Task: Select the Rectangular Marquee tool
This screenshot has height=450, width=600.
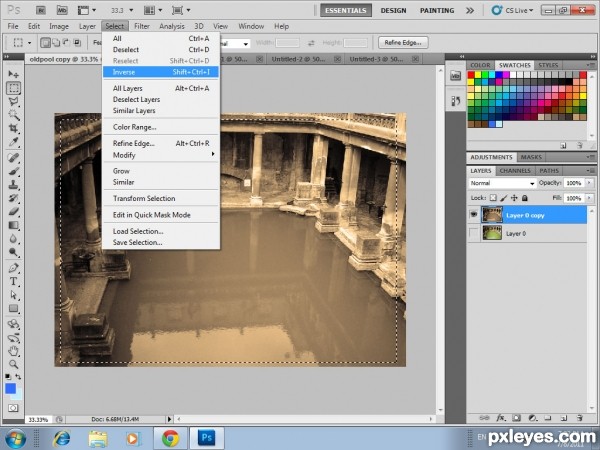Action: coord(13,88)
